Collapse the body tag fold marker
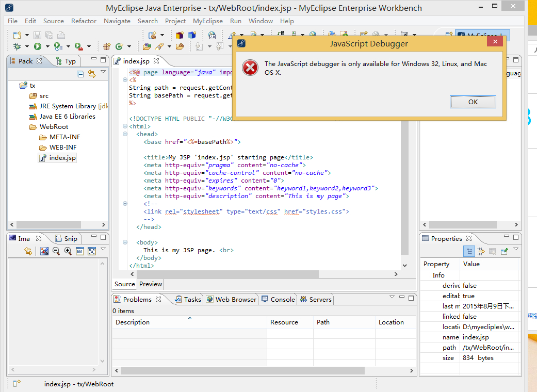Viewport: 537px width, 392px height. click(125, 242)
